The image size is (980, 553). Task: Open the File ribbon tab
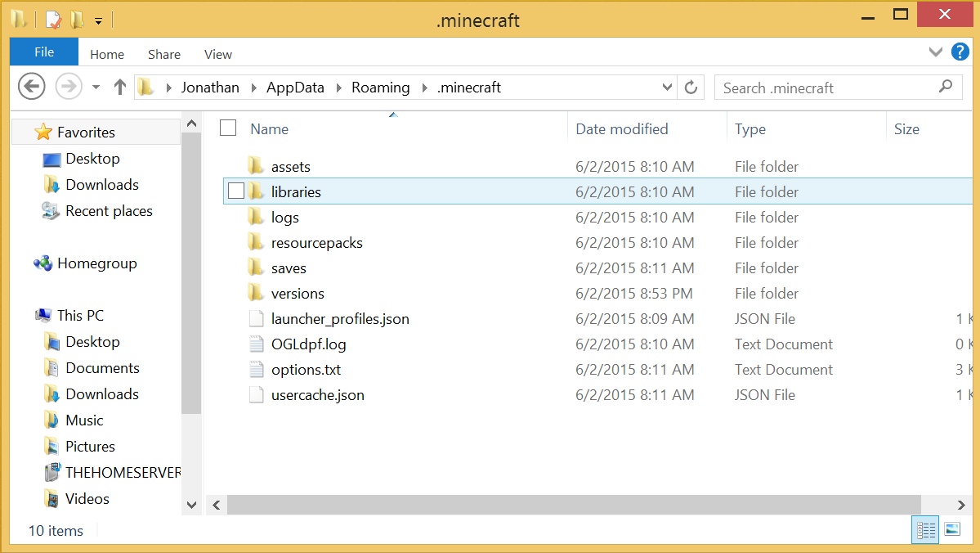(x=44, y=52)
